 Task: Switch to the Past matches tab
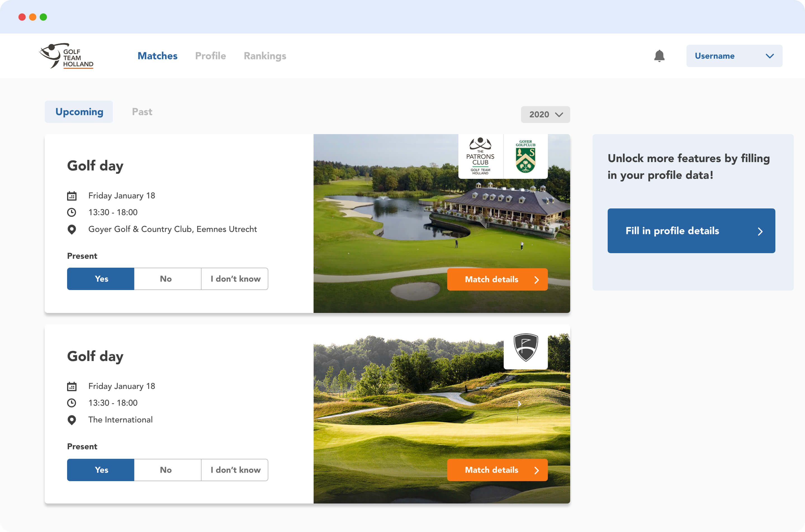click(x=142, y=112)
